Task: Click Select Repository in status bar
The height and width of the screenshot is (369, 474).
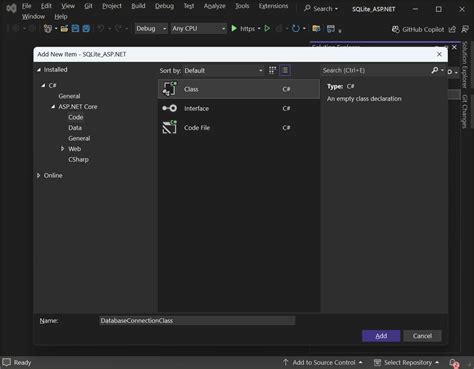Action: (x=407, y=362)
